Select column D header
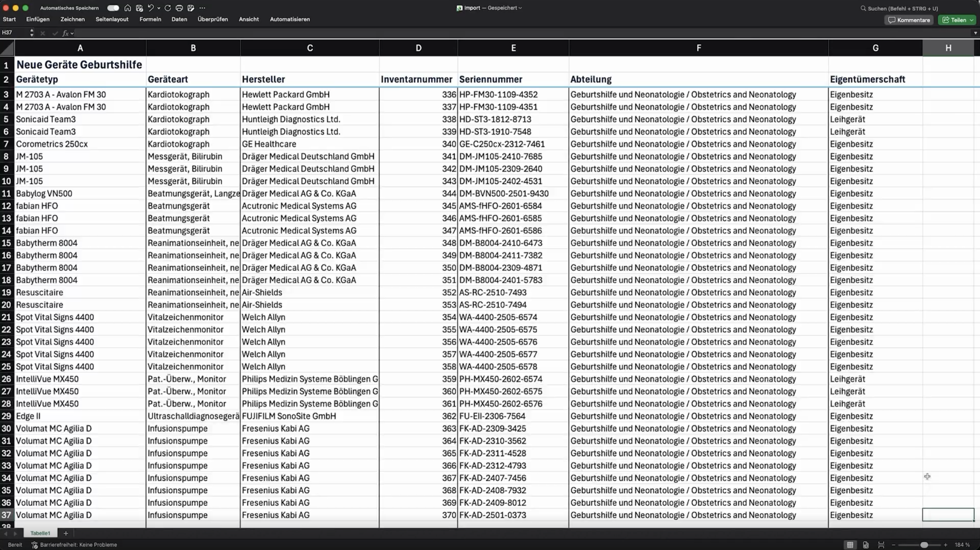 (x=418, y=48)
